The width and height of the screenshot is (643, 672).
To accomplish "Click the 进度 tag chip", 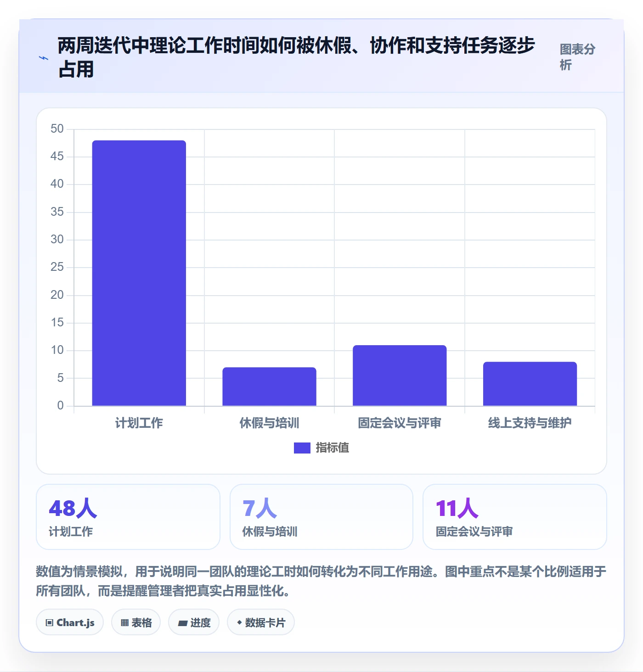I will point(194,622).
